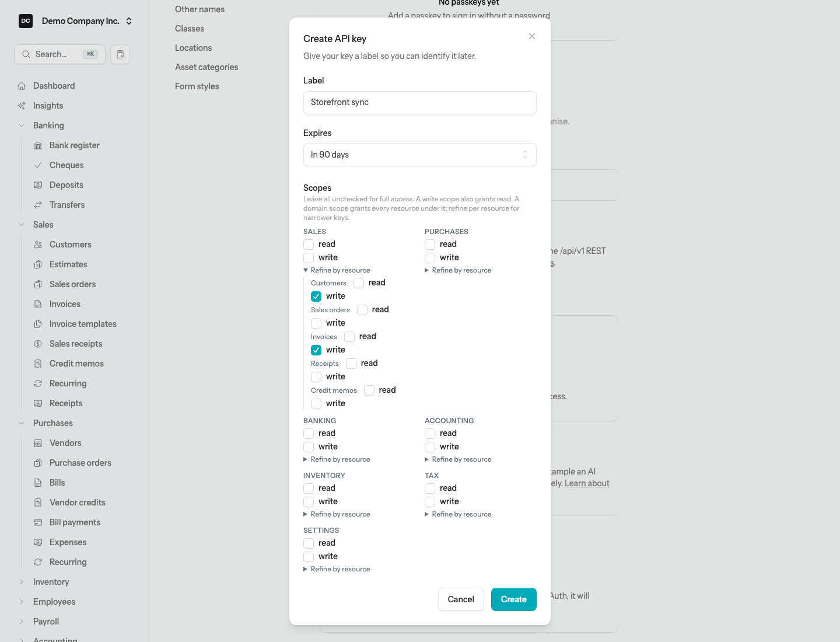Cancel the API key dialog
Screen dimensions: 840x642
pos(461,599)
